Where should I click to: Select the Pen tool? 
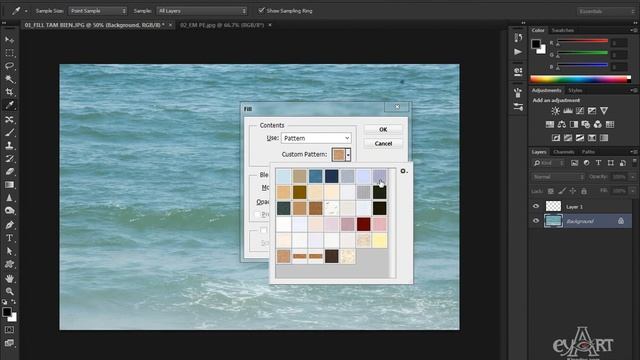9,225
